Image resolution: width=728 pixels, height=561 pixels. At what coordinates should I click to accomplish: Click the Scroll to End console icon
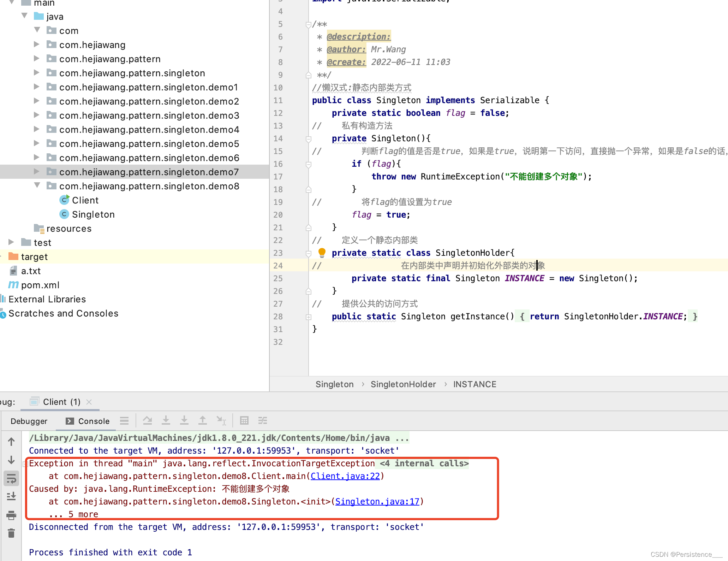point(11,497)
